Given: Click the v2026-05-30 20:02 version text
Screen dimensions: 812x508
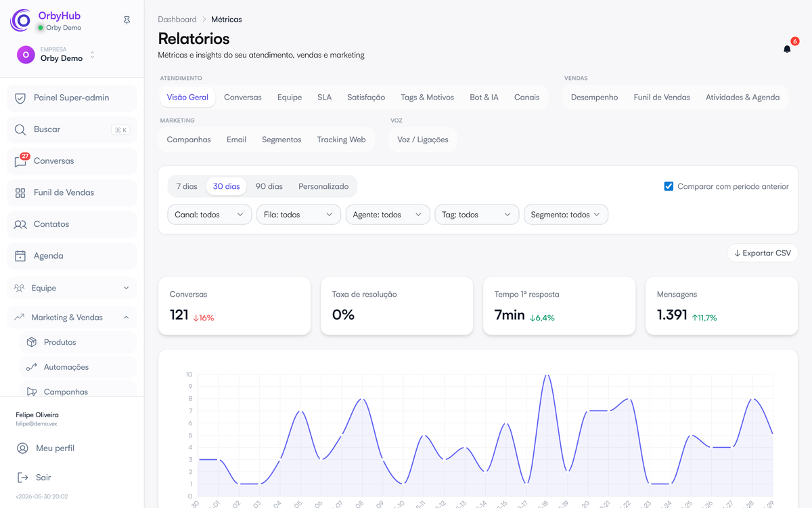Looking at the screenshot, I should coord(42,496).
